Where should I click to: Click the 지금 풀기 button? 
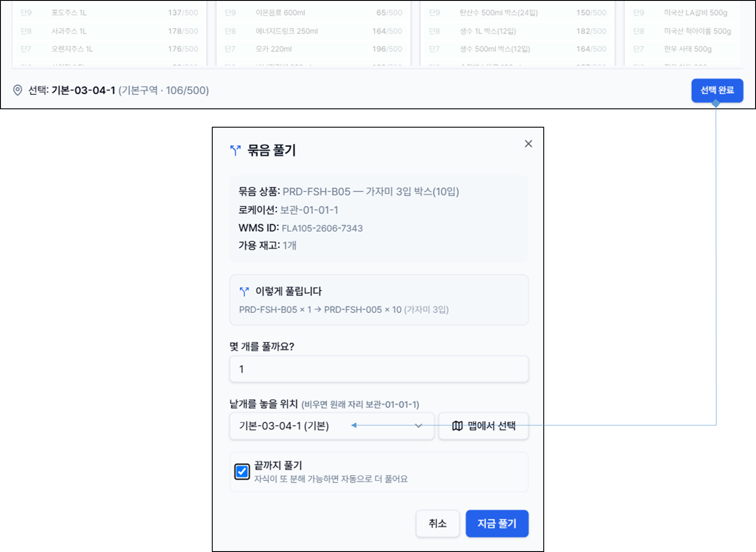point(497,524)
